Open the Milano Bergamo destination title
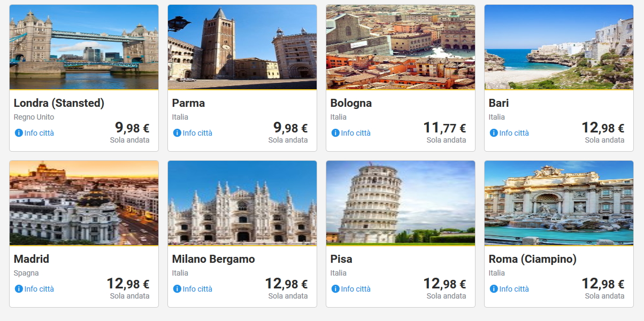644x321 pixels. click(x=213, y=259)
